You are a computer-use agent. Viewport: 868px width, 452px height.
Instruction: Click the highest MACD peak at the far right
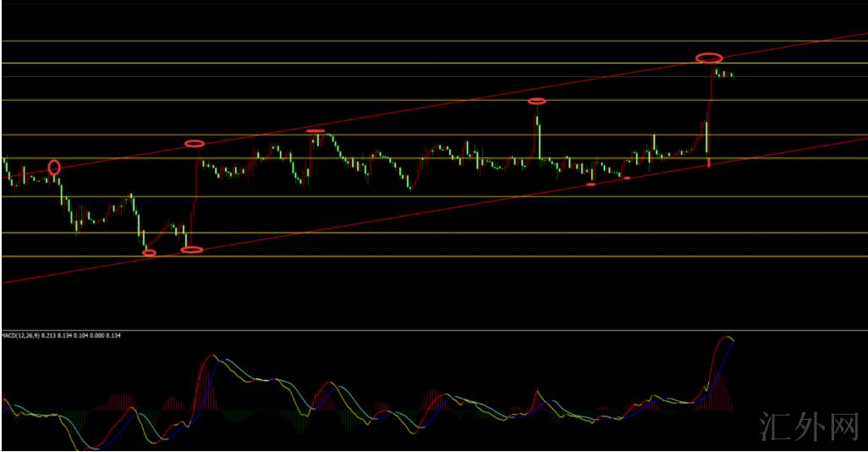click(x=726, y=337)
